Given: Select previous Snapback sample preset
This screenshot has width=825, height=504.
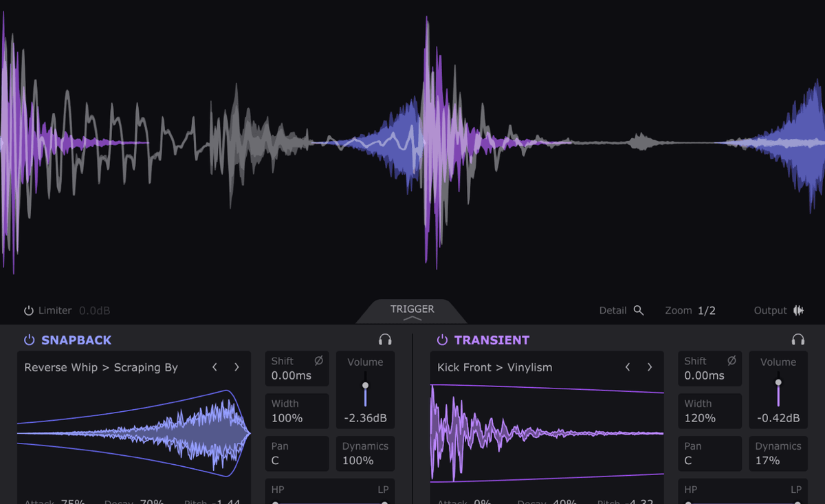Looking at the screenshot, I should coord(215,367).
